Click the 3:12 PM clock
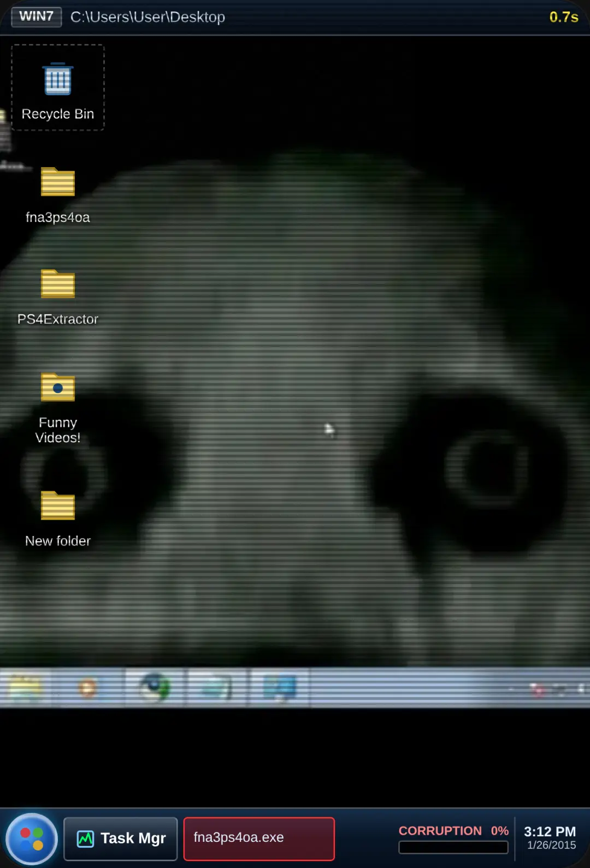590x868 pixels. (x=550, y=831)
